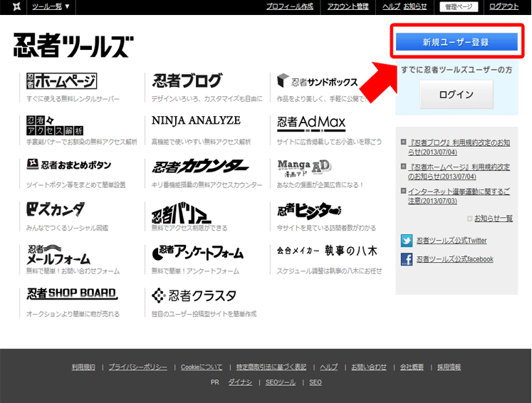Click text 今サイトを見ている訪問者数がわかる

tap(326, 228)
